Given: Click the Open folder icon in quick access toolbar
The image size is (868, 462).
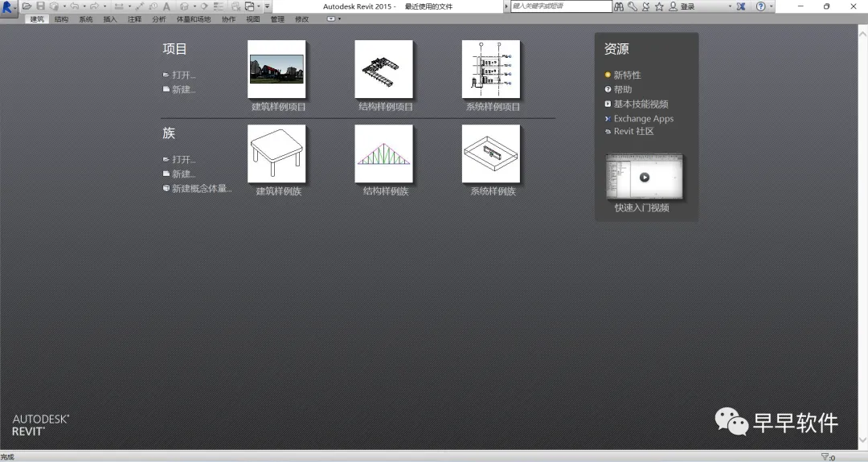Looking at the screenshot, I should pos(27,6).
